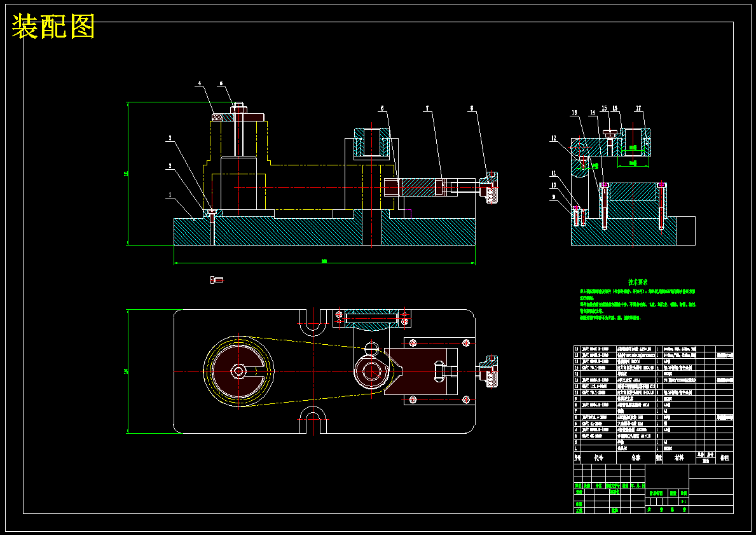Viewport: 756px width, 535px height.
Task: Select part balloon number 12
Action: tap(554, 139)
